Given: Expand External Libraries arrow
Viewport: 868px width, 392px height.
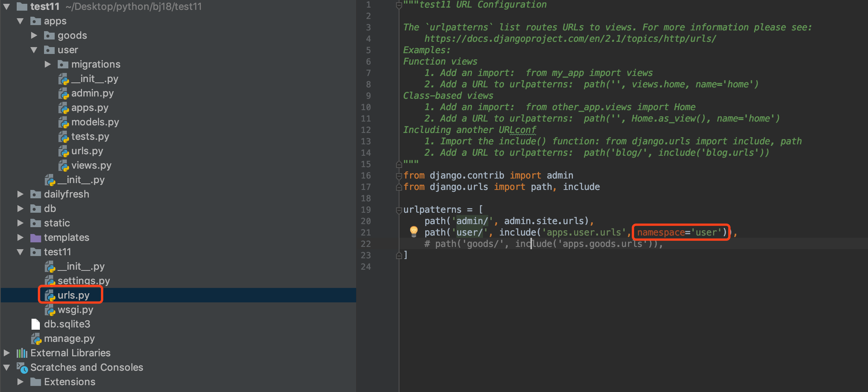Looking at the screenshot, I should 6,353.
